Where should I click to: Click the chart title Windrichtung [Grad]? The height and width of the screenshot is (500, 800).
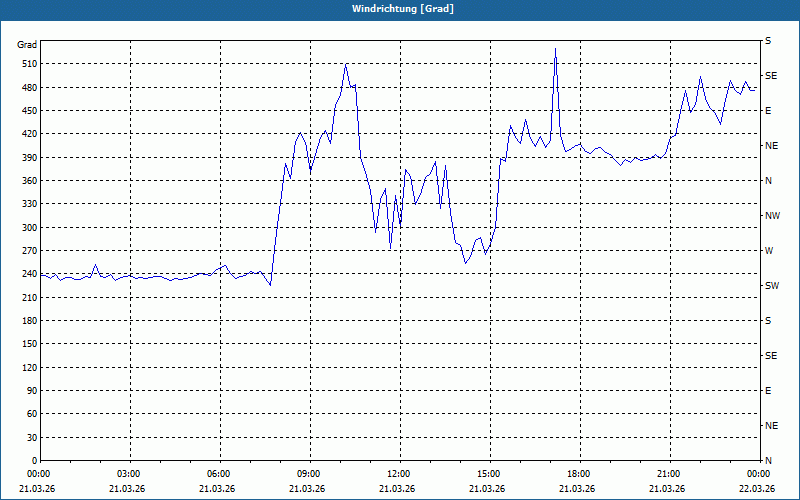tap(403, 9)
